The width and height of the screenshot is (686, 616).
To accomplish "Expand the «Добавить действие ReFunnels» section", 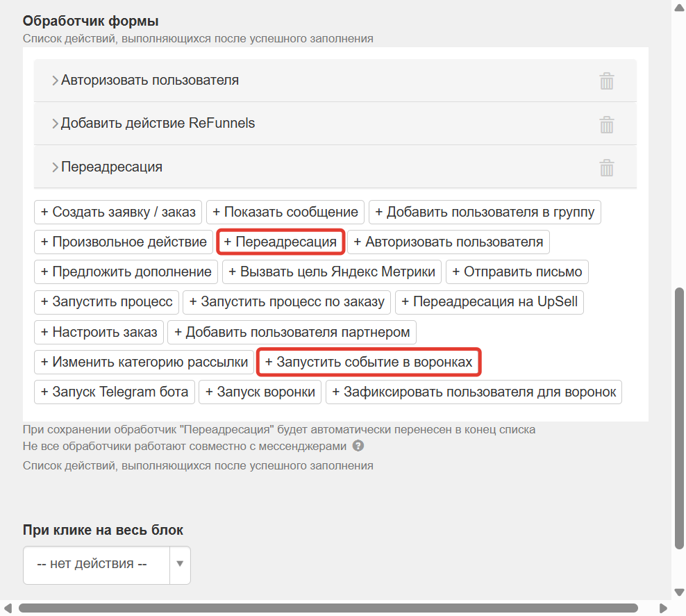I will tap(55, 124).
